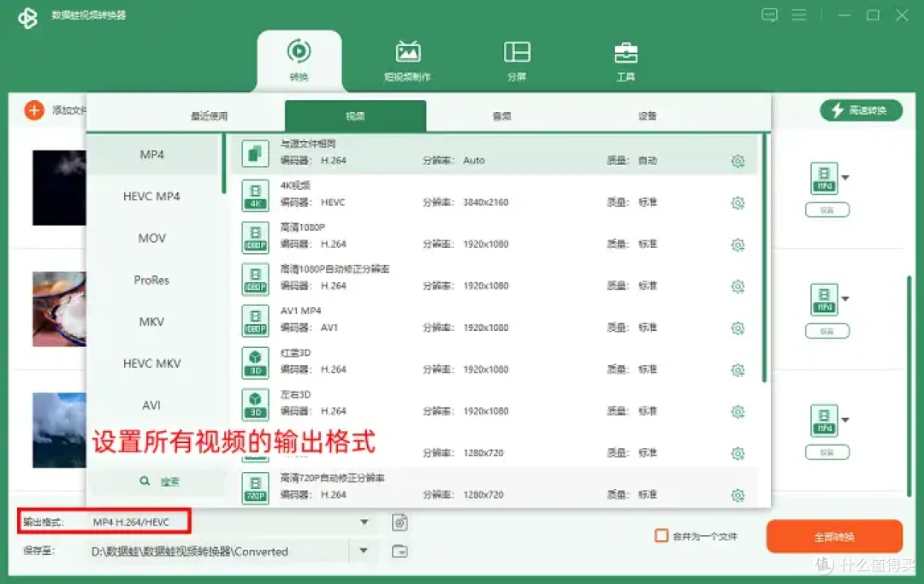Start converting all files (全部转换)
The height and width of the screenshot is (584, 924).
pyautogui.click(x=834, y=536)
